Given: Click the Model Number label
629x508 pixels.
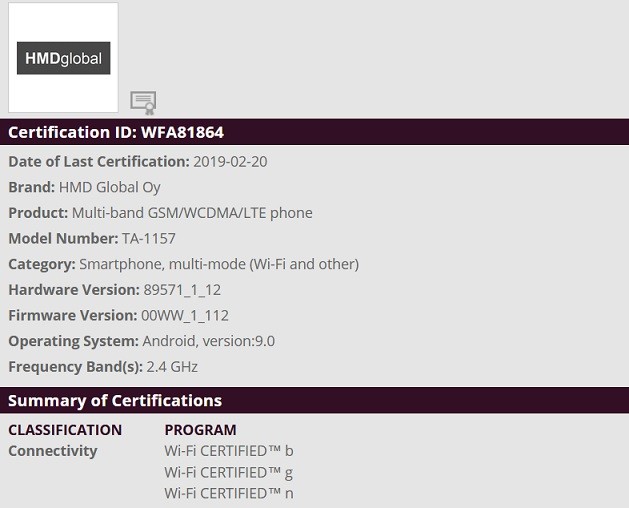Looking at the screenshot, I should click(63, 239).
